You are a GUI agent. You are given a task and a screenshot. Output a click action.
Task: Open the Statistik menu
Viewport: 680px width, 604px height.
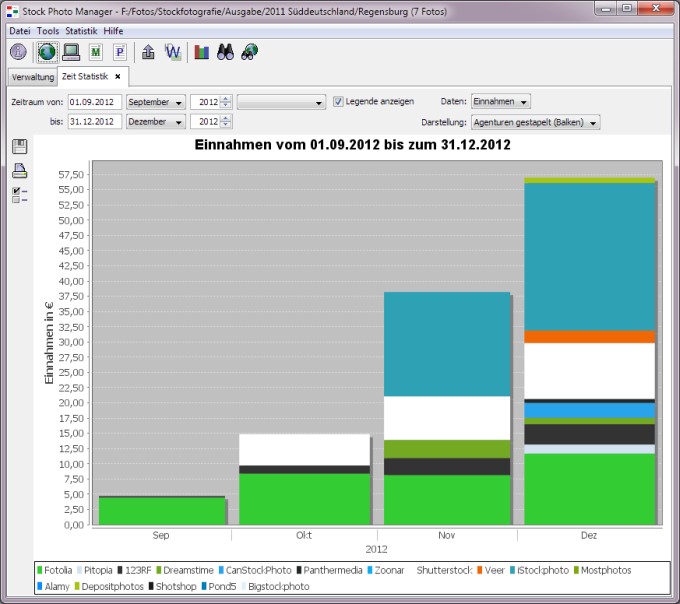pyautogui.click(x=81, y=31)
